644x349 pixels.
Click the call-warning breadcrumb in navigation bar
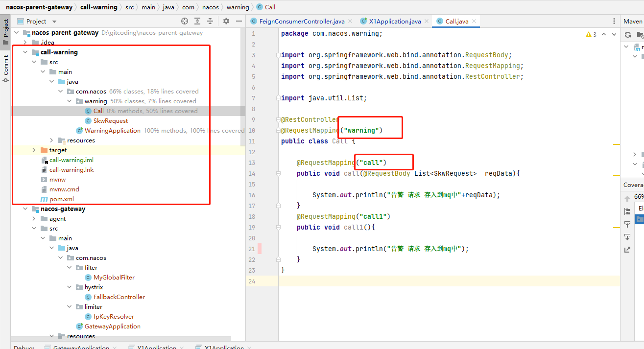click(x=98, y=7)
